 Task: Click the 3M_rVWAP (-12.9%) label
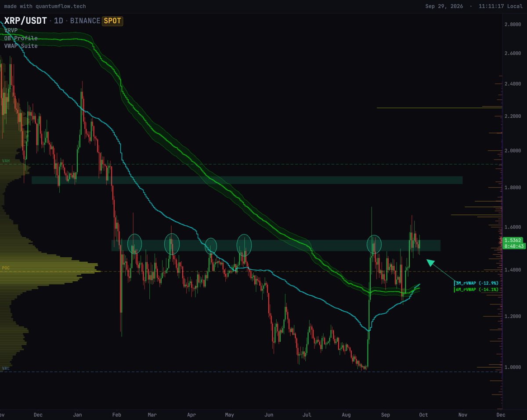pos(477,283)
